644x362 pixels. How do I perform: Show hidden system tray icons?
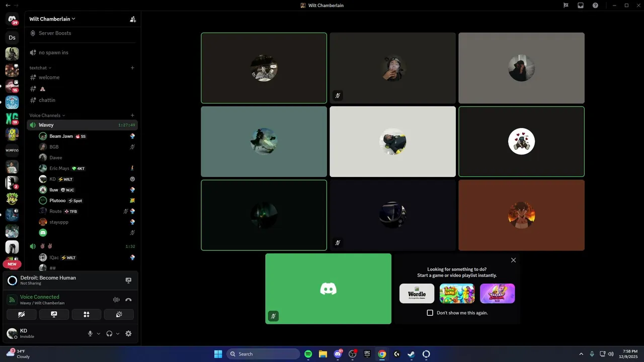pyautogui.click(x=581, y=354)
